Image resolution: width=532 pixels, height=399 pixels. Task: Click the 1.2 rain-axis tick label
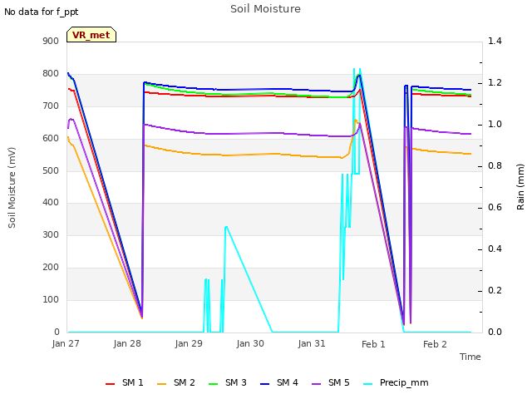(x=495, y=83)
